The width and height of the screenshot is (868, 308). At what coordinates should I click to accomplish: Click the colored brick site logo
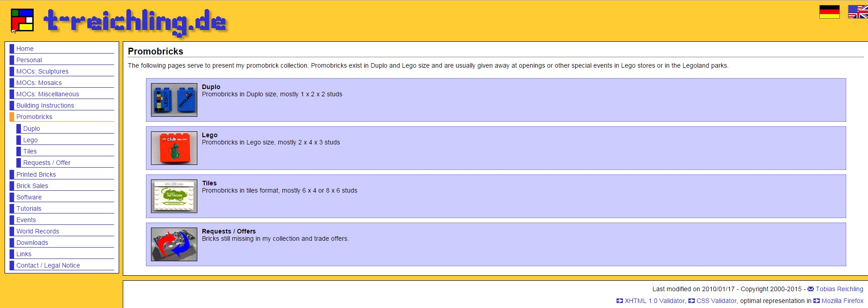pos(22,20)
